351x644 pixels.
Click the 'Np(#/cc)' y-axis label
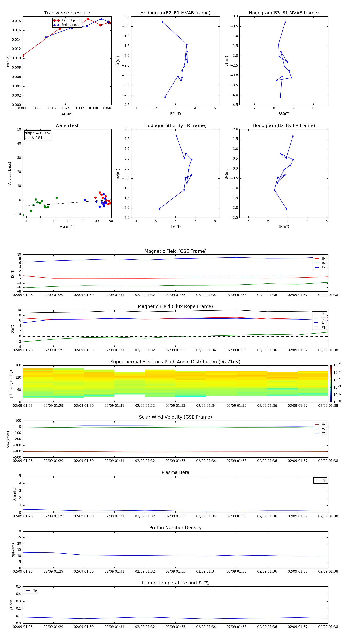pos(13,550)
